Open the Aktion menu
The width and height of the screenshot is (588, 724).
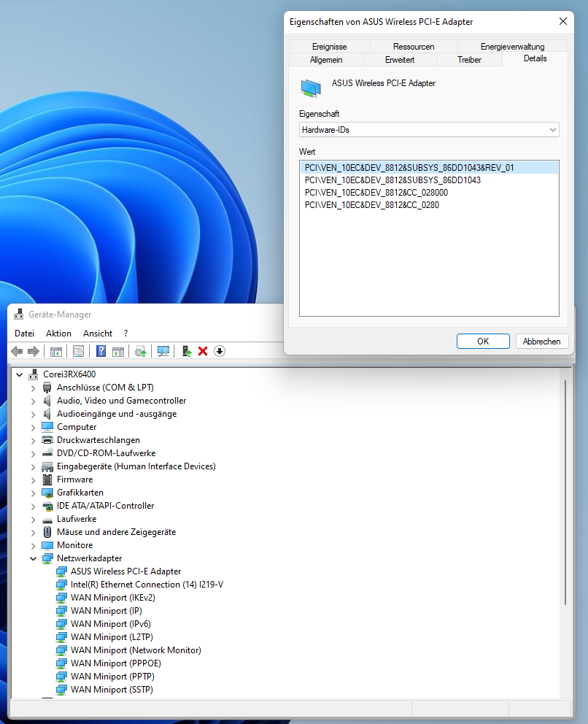coord(58,333)
